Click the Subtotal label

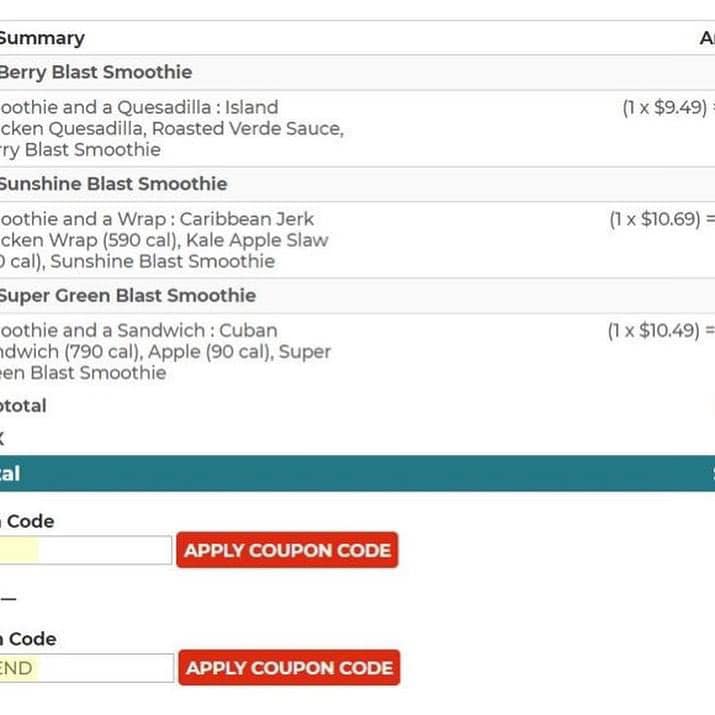(23, 406)
